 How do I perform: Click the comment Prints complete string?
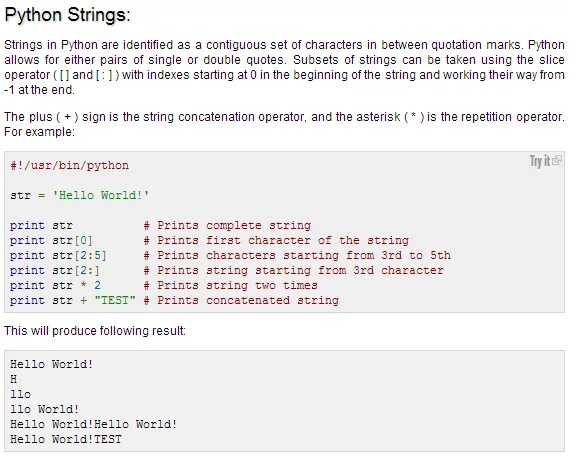227,225
